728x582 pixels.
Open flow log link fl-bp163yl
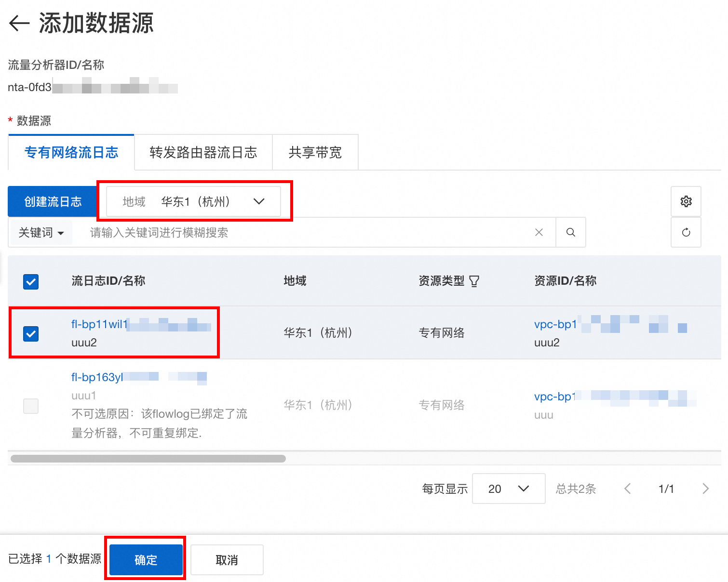tap(139, 377)
